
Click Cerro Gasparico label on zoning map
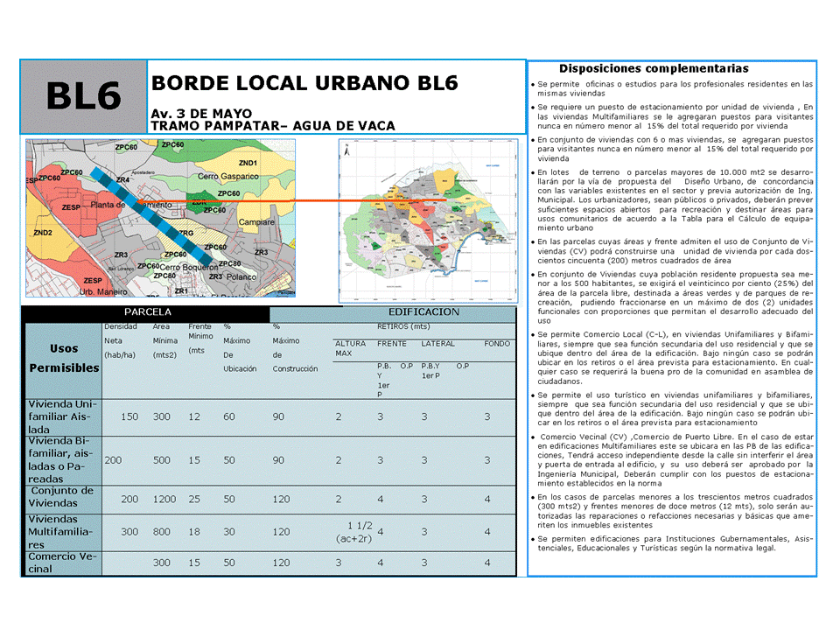[227, 176]
